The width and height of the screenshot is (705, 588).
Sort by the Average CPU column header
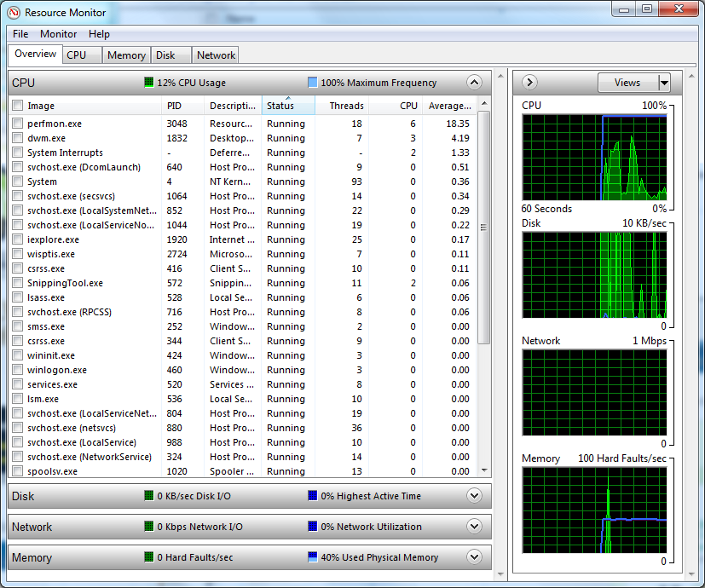click(x=449, y=106)
